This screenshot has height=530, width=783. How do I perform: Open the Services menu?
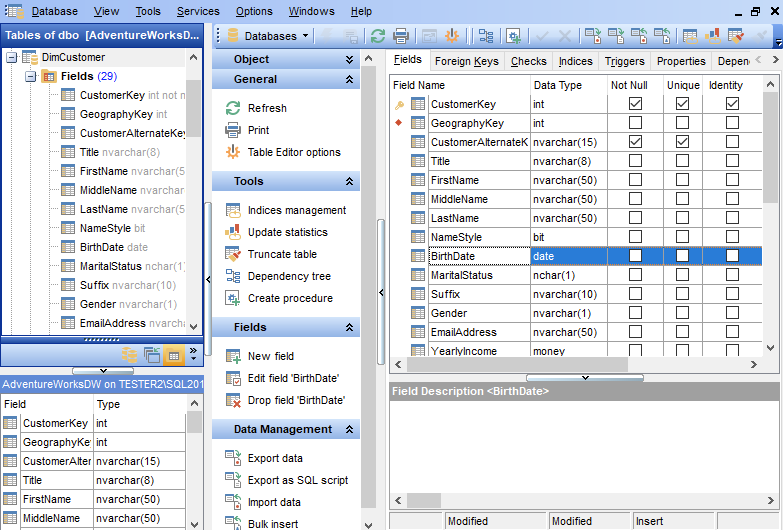point(198,11)
